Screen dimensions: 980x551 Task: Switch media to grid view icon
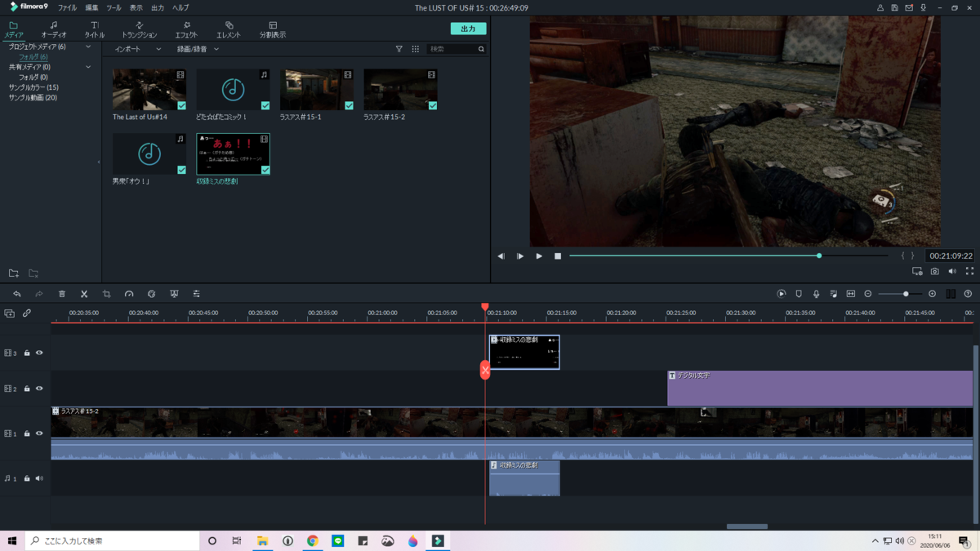tap(415, 49)
